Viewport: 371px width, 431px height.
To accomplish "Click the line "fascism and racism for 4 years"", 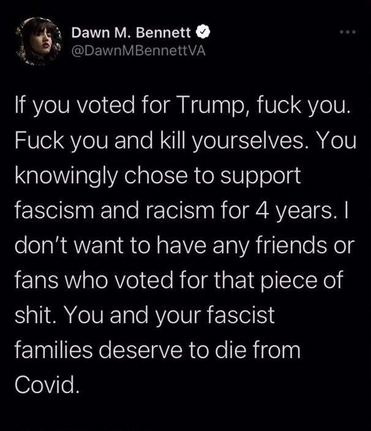I will coord(181,211).
